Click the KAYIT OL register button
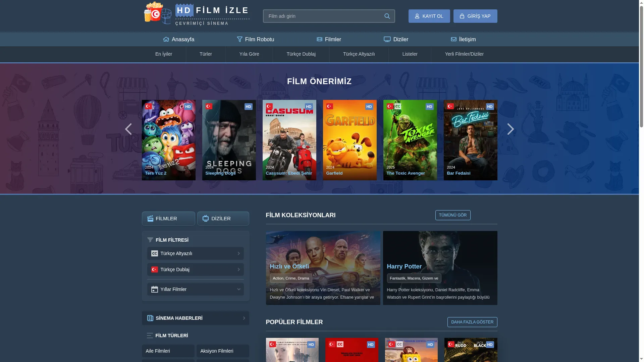This screenshot has height=362, width=644. [429, 16]
